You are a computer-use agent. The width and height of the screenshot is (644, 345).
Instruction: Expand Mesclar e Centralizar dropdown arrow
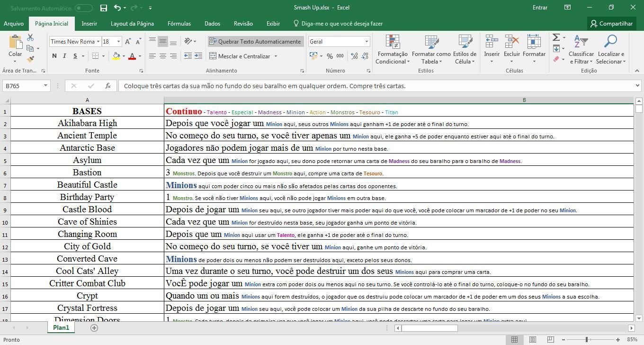point(276,56)
